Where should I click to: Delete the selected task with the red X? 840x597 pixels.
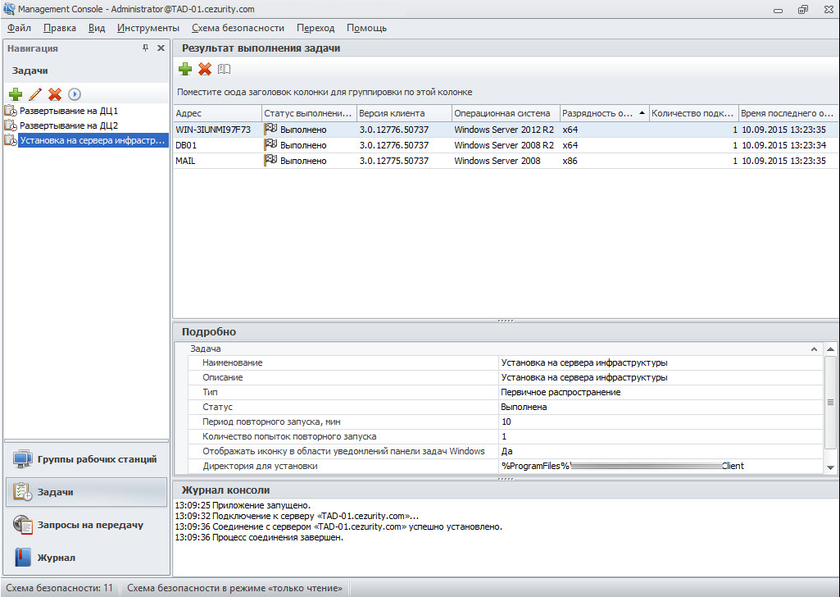click(55, 94)
